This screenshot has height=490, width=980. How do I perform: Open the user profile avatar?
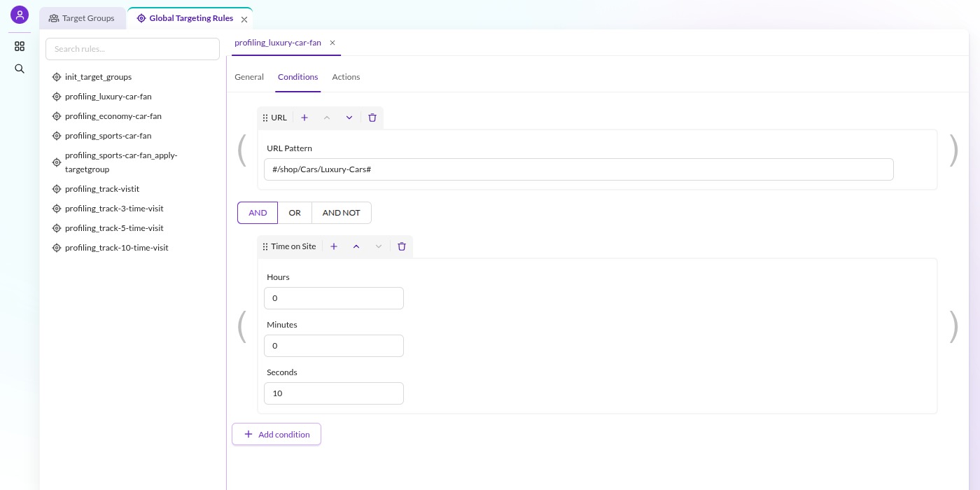pos(20,15)
